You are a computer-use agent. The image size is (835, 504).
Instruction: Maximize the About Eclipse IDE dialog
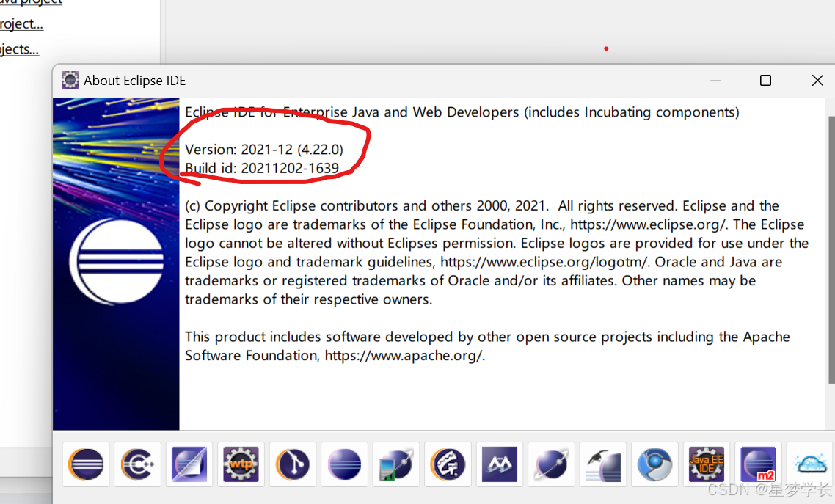coord(765,81)
